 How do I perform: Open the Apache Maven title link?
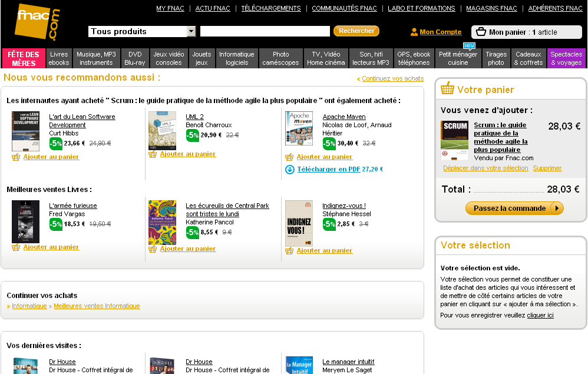coord(344,117)
